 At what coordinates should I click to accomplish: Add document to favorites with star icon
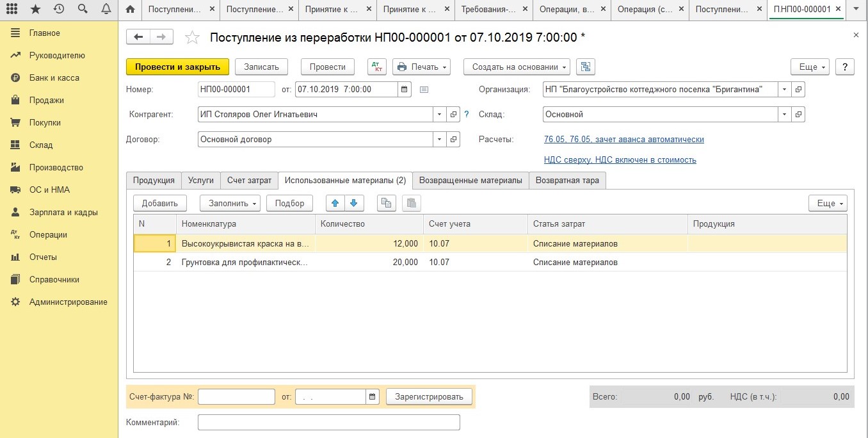[x=192, y=38]
